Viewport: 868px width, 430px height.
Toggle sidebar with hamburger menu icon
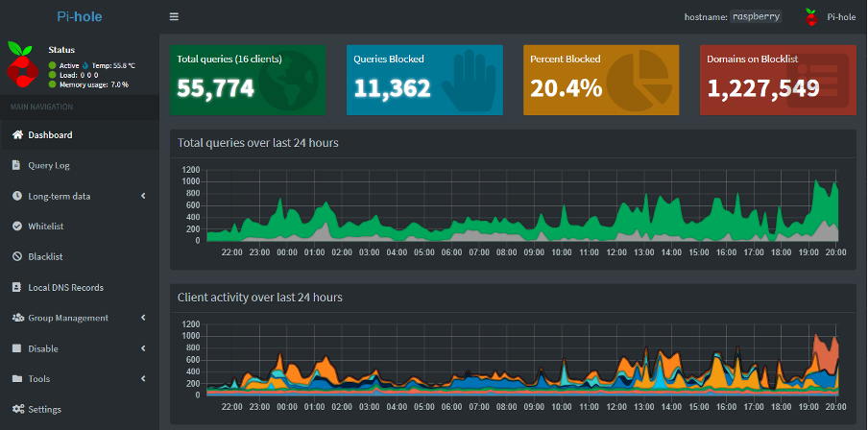(x=174, y=16)
